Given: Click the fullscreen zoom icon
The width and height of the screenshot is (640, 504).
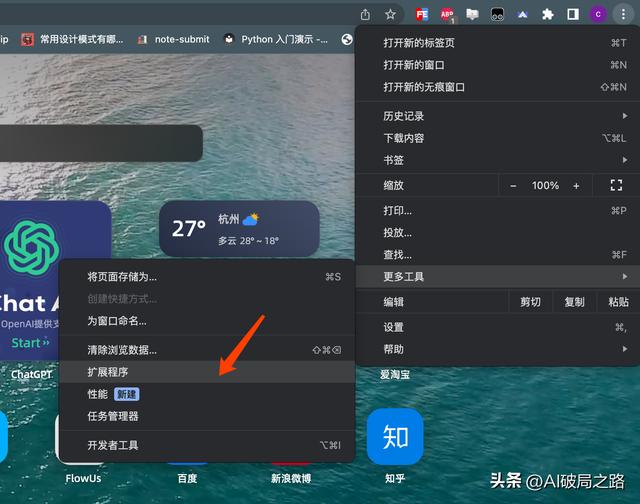Looking at the screenshot, I should (616, 185).
